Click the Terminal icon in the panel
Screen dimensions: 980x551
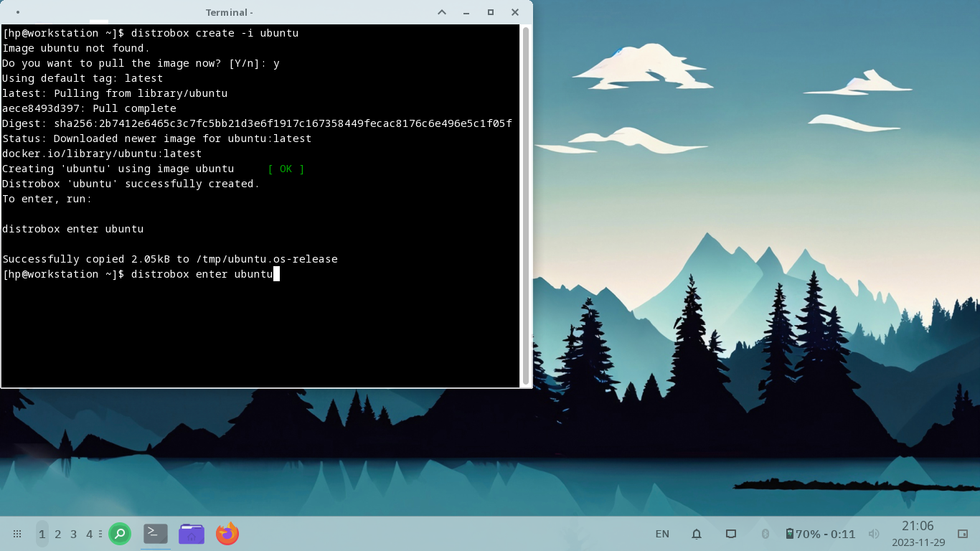(156, 533)
